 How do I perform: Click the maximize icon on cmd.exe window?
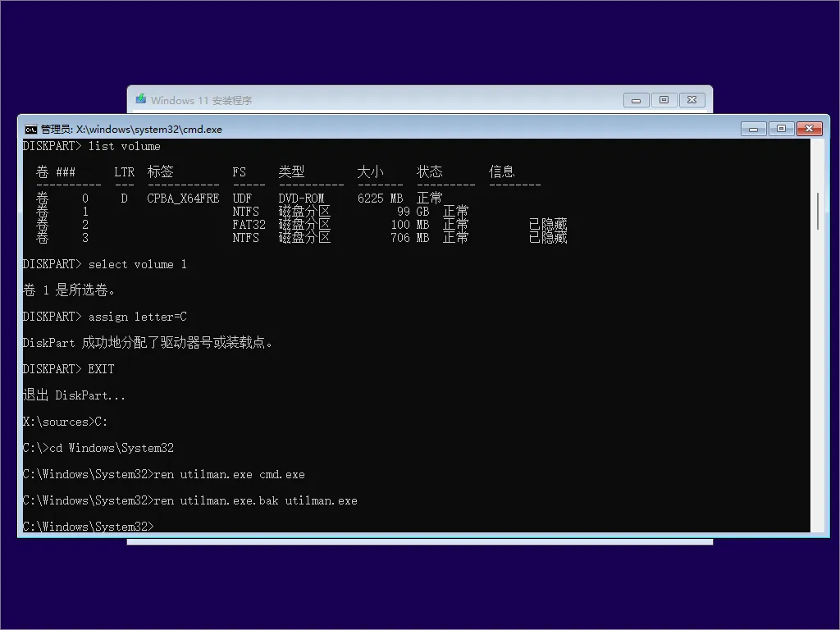781,129
